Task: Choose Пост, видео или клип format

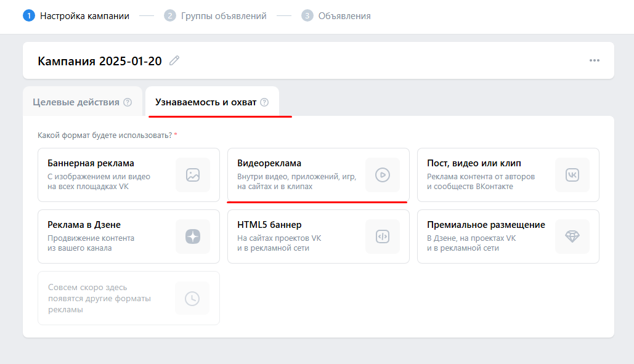Action: 508,175
